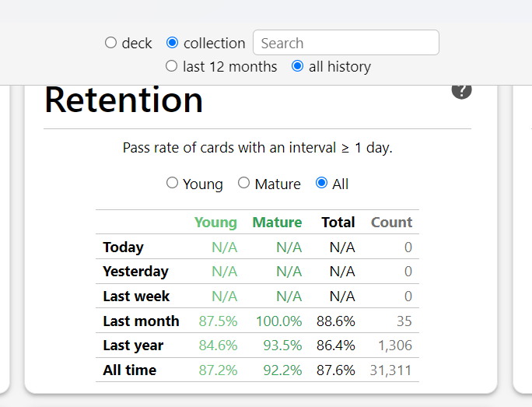Select the Mature retention filter
The image size is (532, 407).
point(243,183)
